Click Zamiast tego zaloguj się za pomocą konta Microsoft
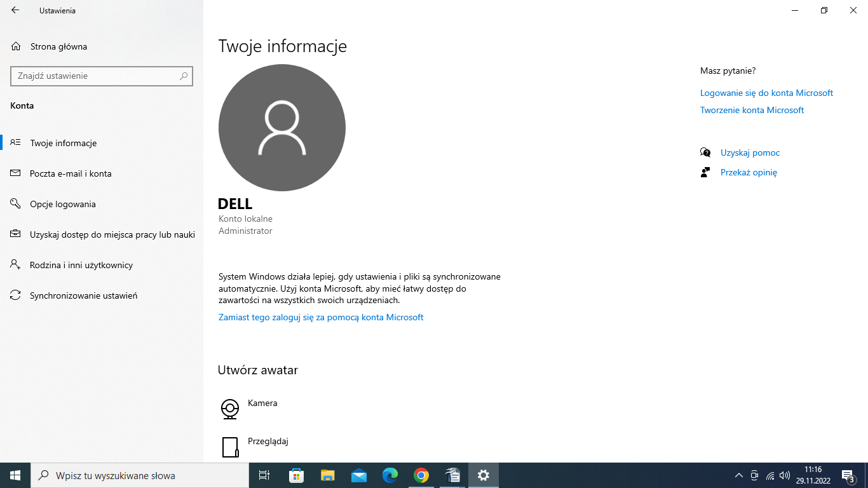This screenshot has width=868, height=488. [x=320, y=317]
